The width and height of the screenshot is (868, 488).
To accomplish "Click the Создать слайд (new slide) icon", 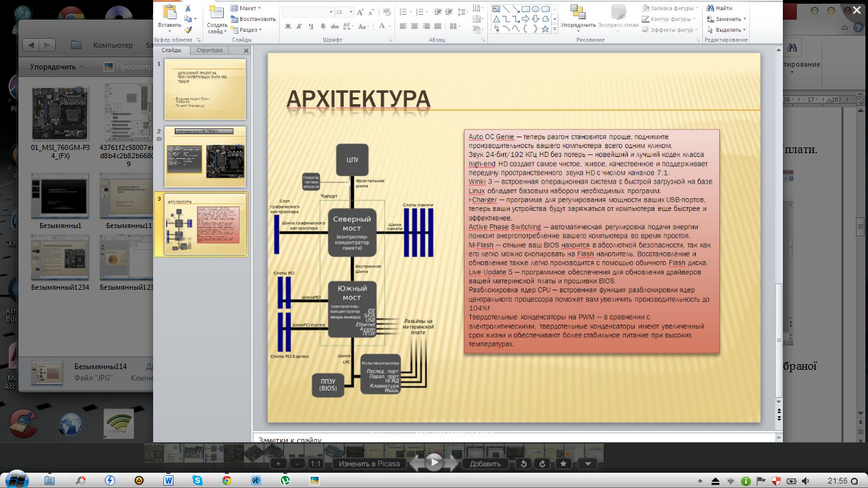I will [x=217, y=12].
